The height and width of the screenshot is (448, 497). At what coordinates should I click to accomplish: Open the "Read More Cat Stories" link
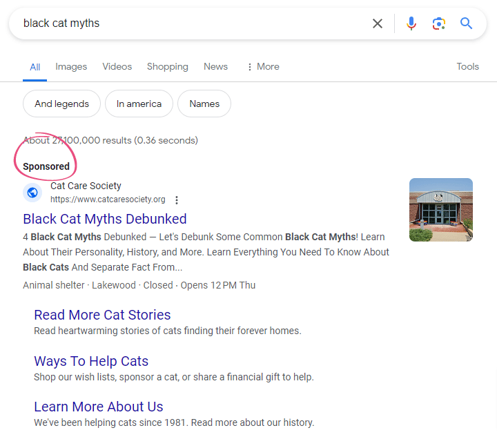click(102, 315)
